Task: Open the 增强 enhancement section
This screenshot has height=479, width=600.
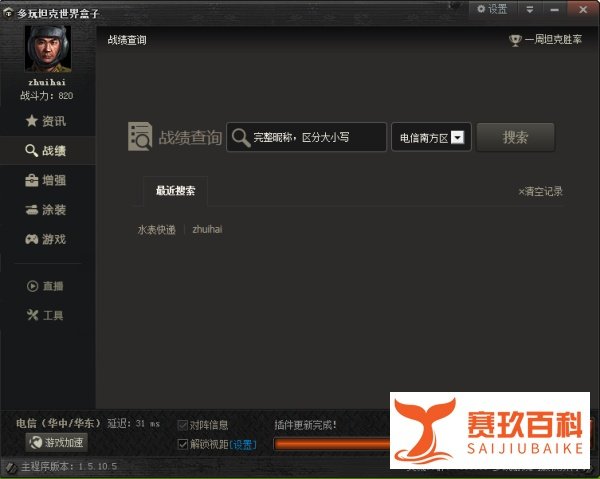Action: (46, 180)
